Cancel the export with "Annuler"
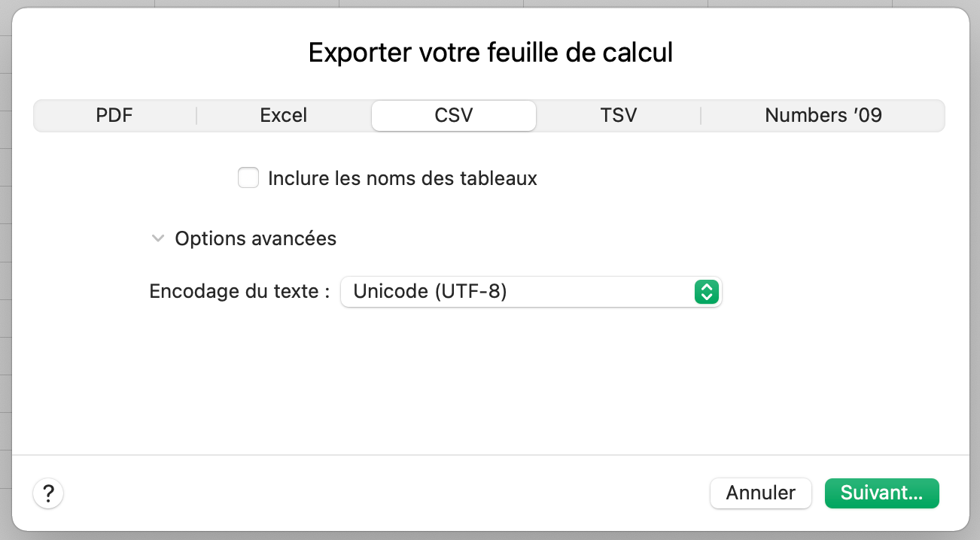Viewport: 980px width, 540px height. click(760, 493)
